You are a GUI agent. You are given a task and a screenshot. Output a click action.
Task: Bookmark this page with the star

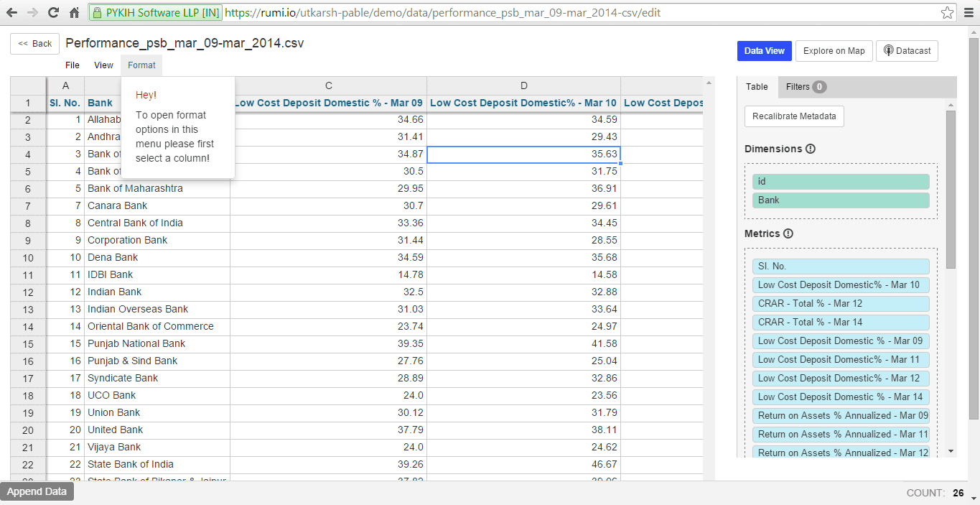[947, 13]
